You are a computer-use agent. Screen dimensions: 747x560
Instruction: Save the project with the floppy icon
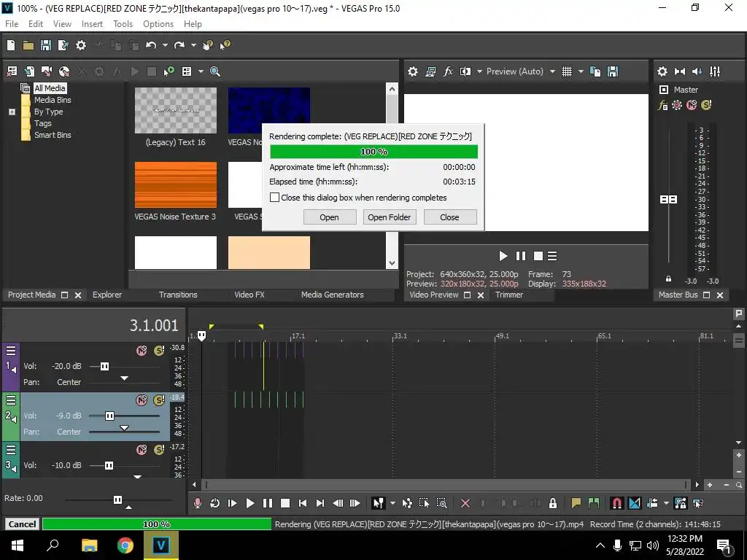pos(46,45)
